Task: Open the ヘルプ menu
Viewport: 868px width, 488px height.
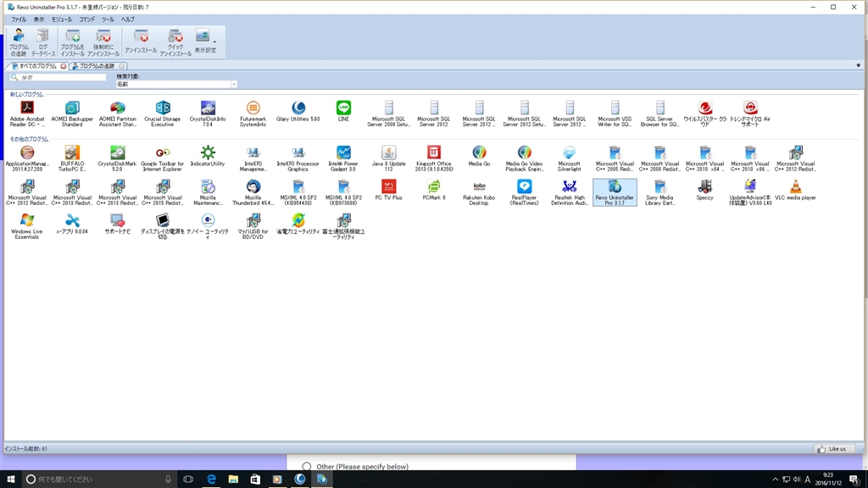Action: pos(128,19)
